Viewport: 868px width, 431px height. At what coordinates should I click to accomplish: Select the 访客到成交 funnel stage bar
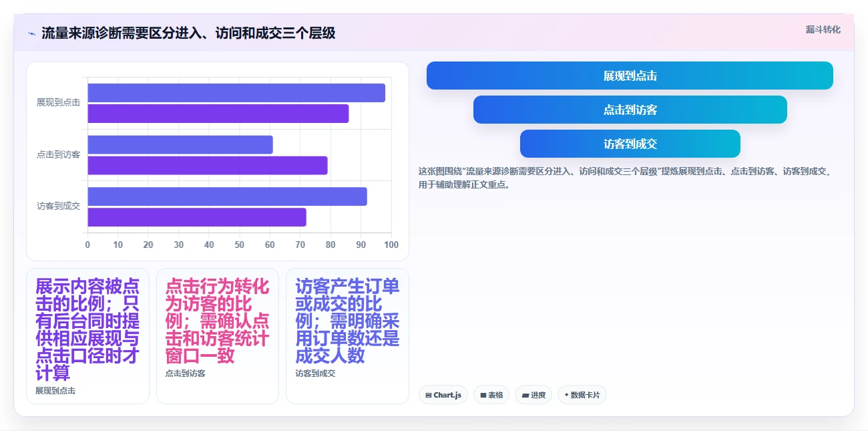click(630, 144)
